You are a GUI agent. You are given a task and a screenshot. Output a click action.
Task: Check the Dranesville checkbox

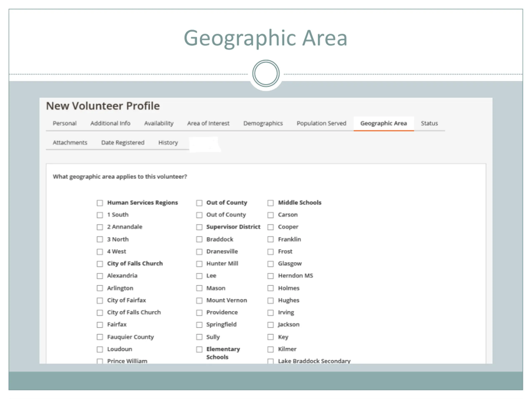[199, 252]
